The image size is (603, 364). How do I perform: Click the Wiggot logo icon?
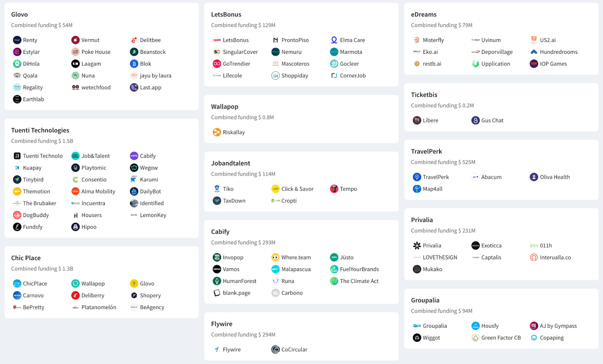pos(417,338)
